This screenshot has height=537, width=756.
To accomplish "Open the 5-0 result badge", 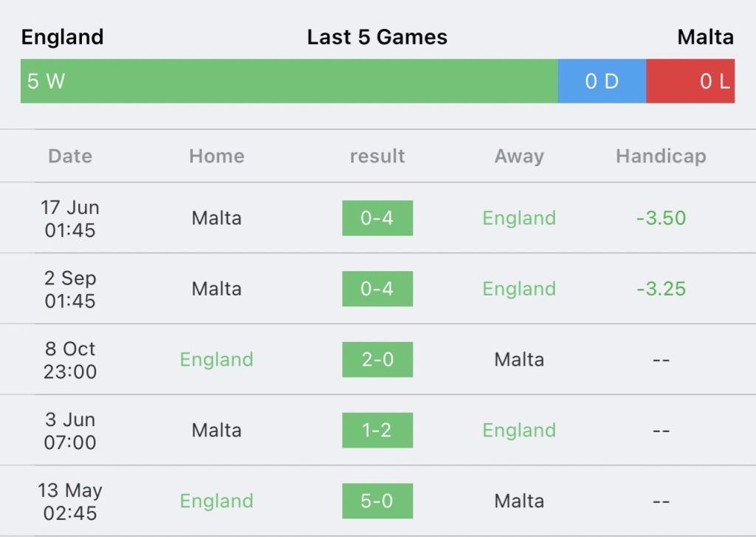I will click(377, 501).
